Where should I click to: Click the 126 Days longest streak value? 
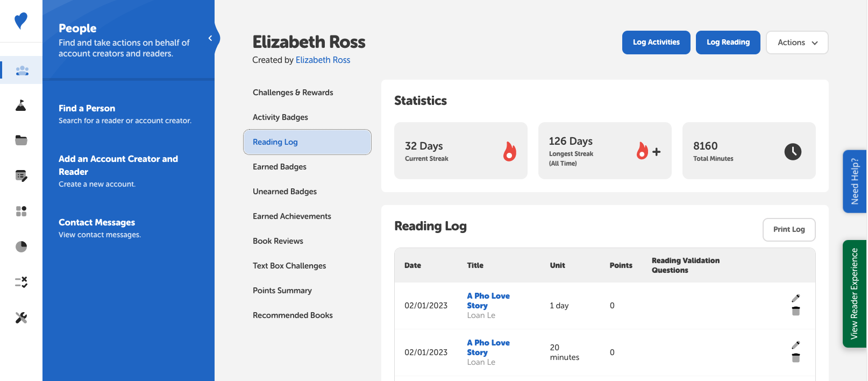click(x=571, y=141)
